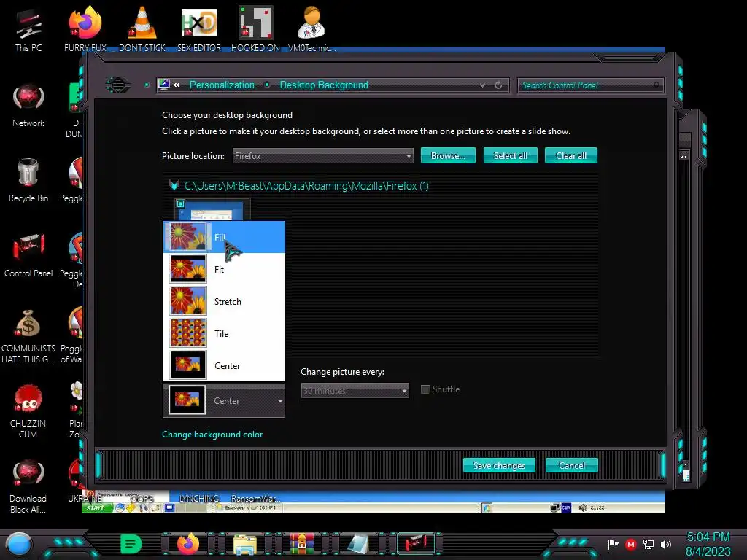Image resolution: width=747 pixels, height=560 pixels.
Task: Go to Personalization in breadcrumb
Action: 222,85
